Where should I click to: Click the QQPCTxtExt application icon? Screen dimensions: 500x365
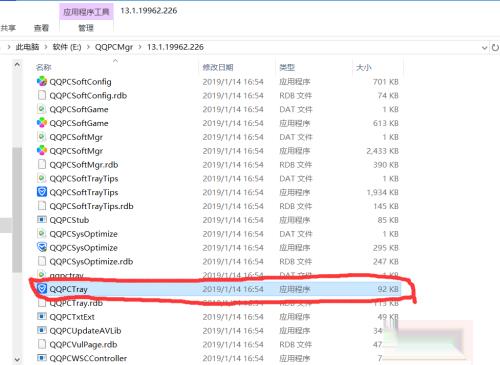pyautogui.click(x=42, y=316)
